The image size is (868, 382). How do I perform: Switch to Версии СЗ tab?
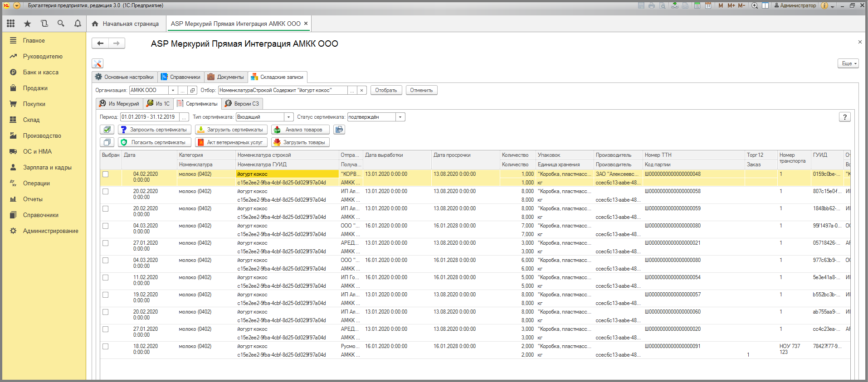242,104
